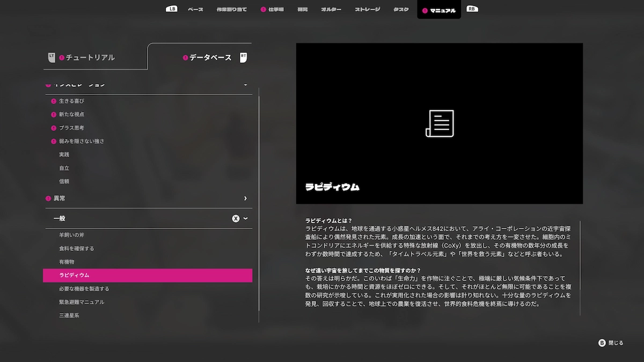Select the 異常 category header
Viewport: 644px width, 362px height.
148,198
